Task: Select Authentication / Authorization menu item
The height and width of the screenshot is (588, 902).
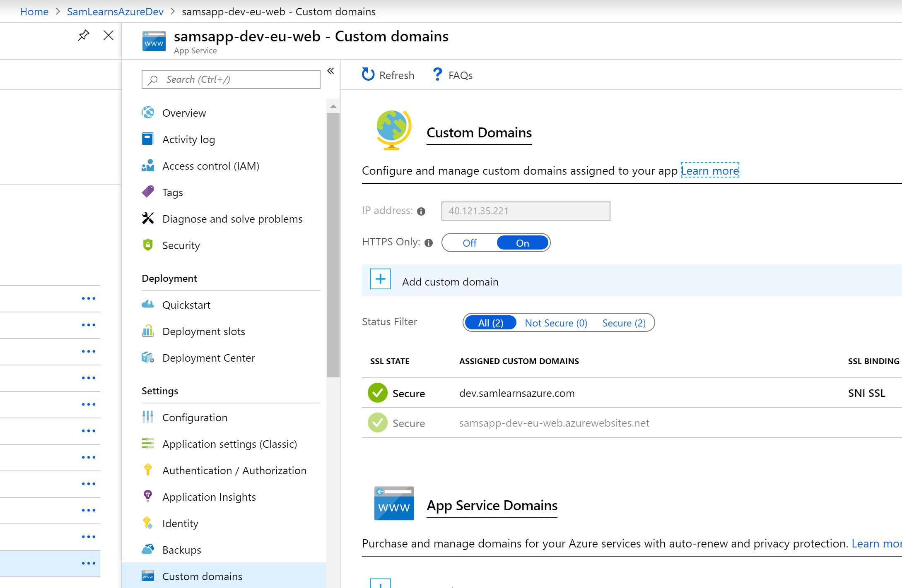Action: coord(234,470)
